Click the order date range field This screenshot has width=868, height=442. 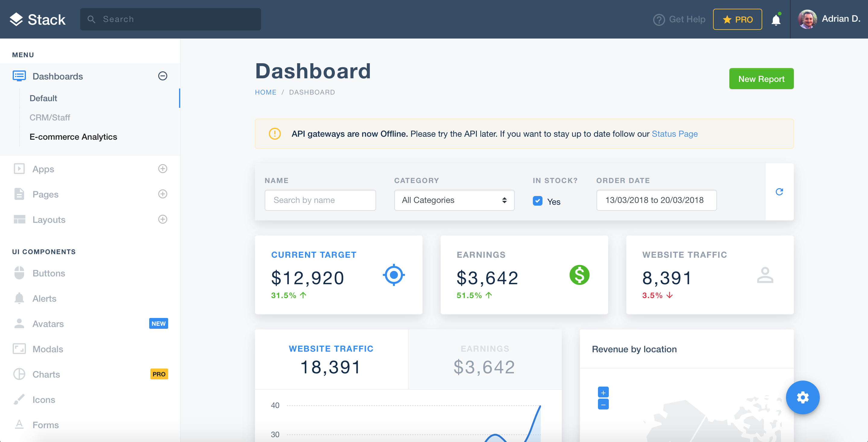656,200
